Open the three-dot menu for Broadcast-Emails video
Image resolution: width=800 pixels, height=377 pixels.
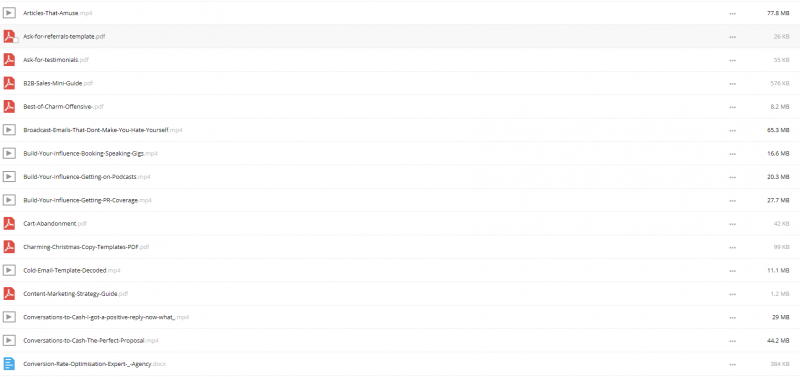732,131
